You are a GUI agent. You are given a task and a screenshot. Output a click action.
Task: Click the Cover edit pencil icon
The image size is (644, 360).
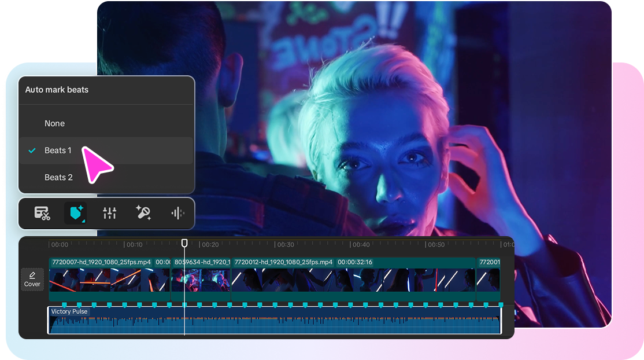pyautogui.click(x=32, y=275)
